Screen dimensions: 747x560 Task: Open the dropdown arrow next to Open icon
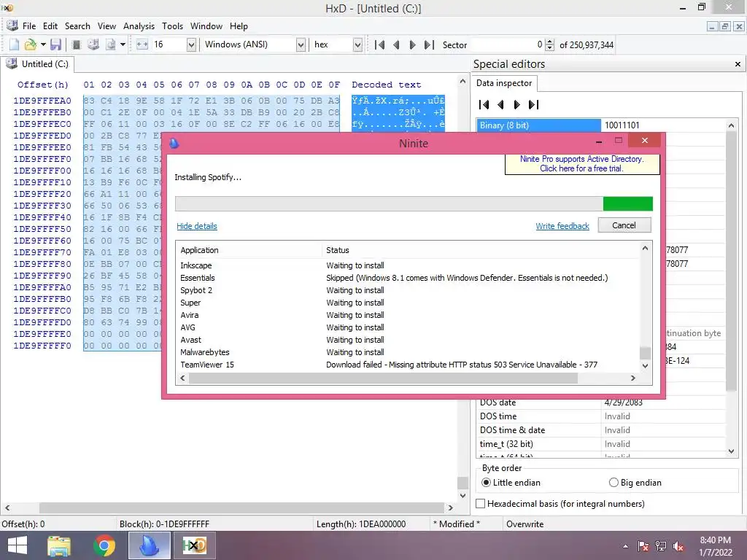coord(43,44)
